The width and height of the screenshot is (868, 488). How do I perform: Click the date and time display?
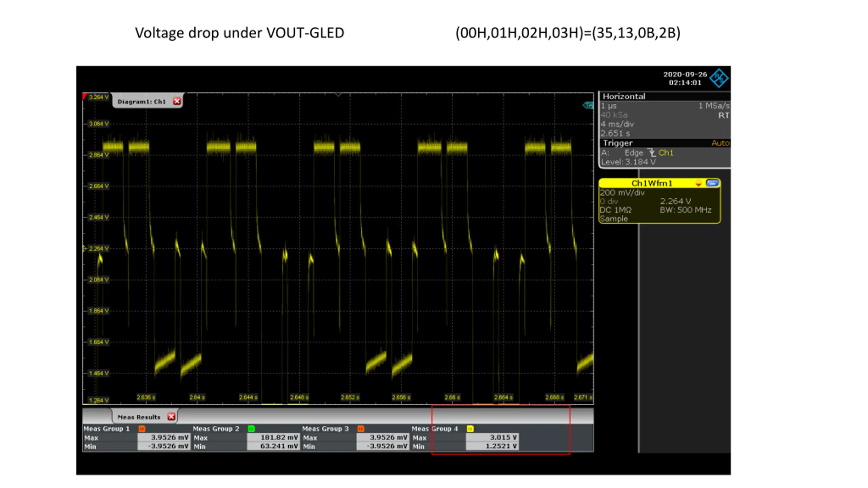[x=685, y=78]
